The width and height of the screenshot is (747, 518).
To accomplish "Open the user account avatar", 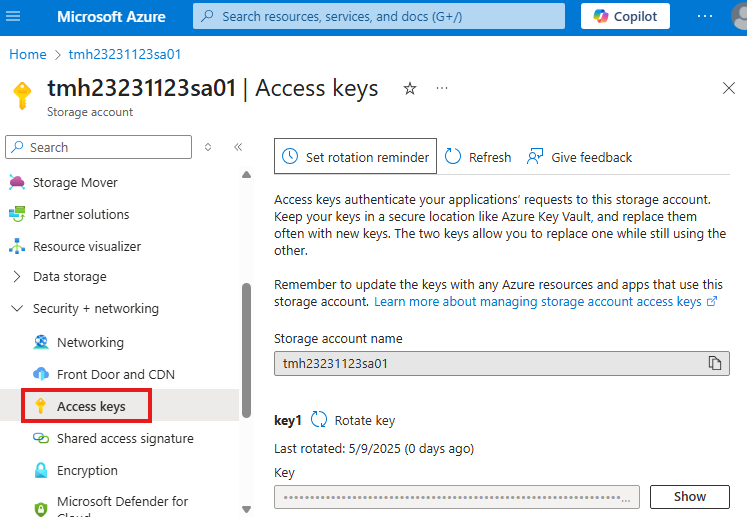I will coord(740,16).
